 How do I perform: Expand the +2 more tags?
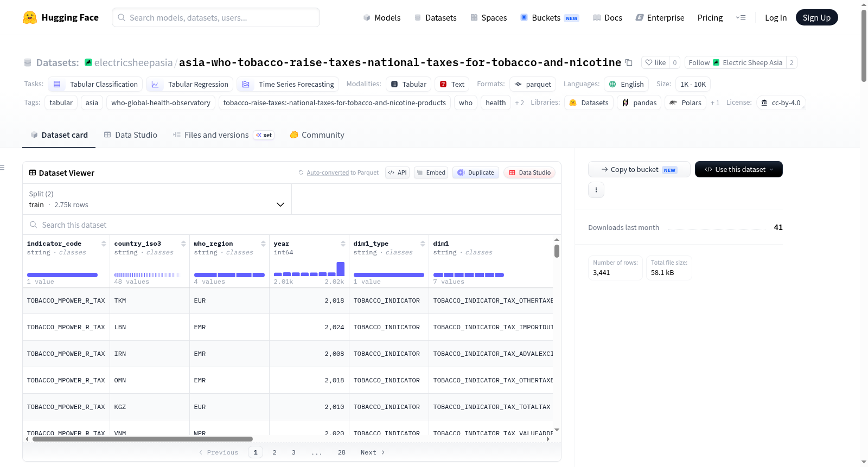(519, 103)
